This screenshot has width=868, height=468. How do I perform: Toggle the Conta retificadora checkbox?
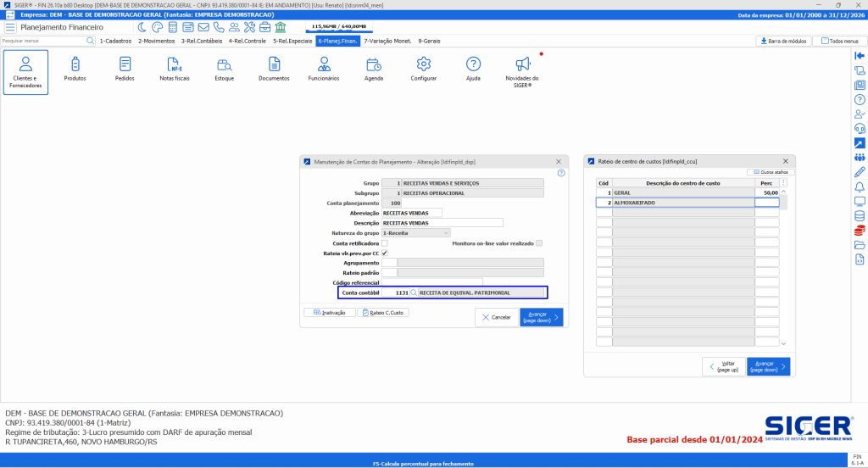pyautogui.click(x=385, y=243)
